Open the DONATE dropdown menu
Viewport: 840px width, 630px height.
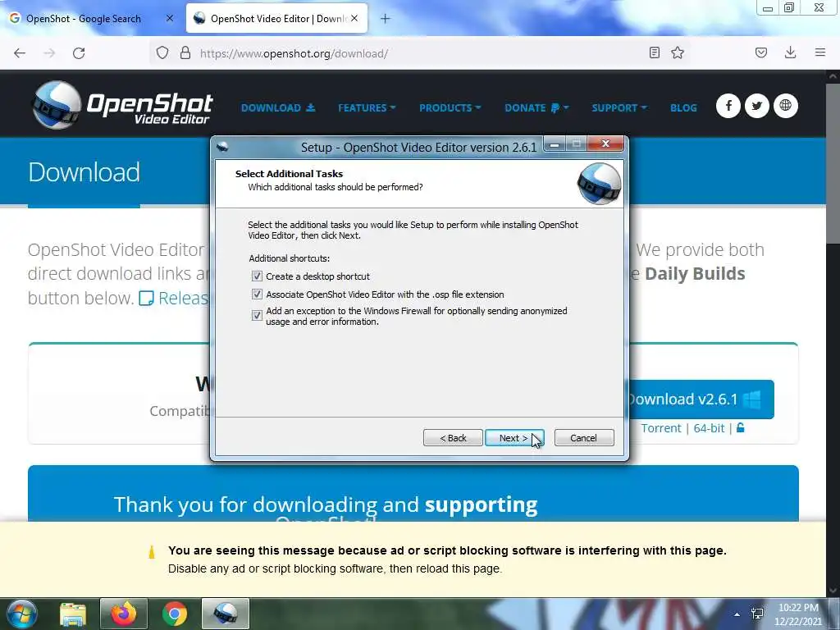click(536, 107)
